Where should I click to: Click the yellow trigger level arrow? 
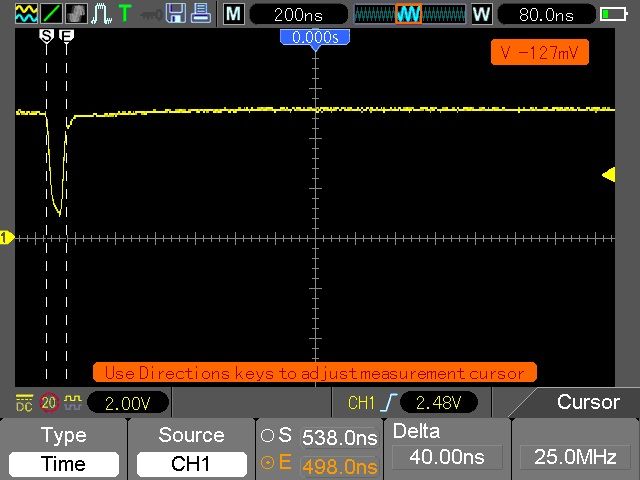[x=609, y=175]
